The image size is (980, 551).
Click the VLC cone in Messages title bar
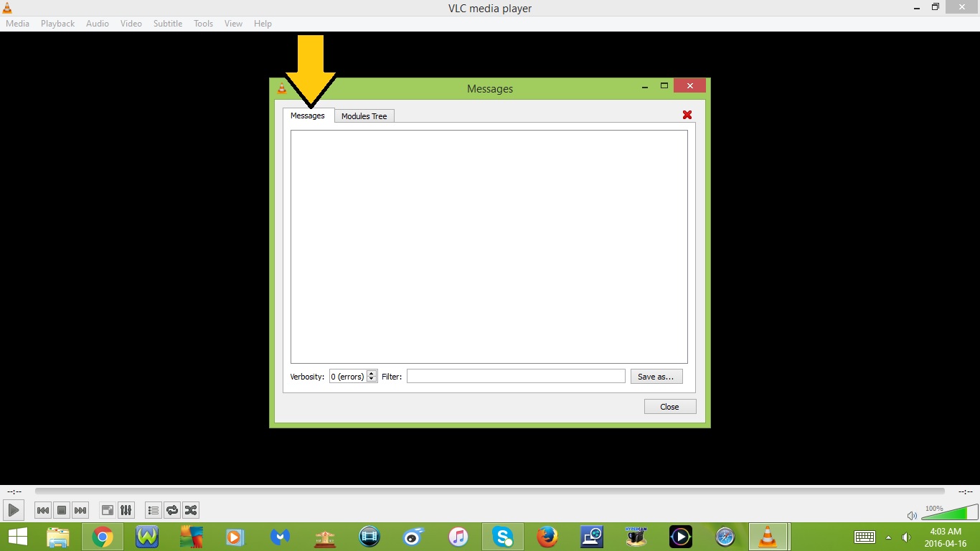coord(282,89)
